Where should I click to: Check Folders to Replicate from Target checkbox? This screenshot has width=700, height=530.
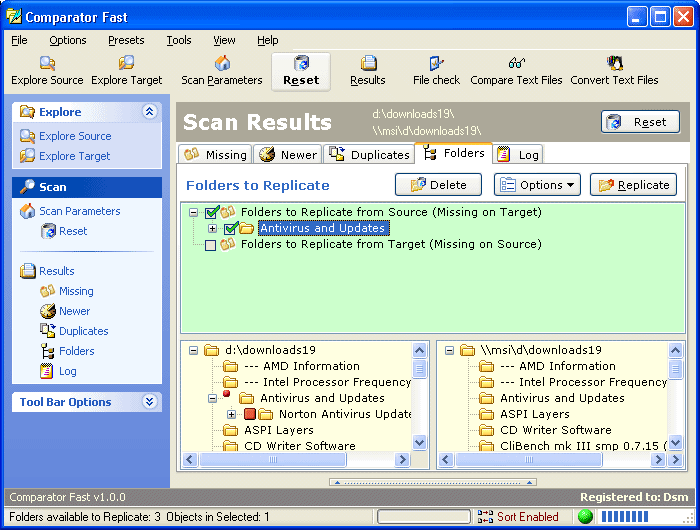point(211,245)
